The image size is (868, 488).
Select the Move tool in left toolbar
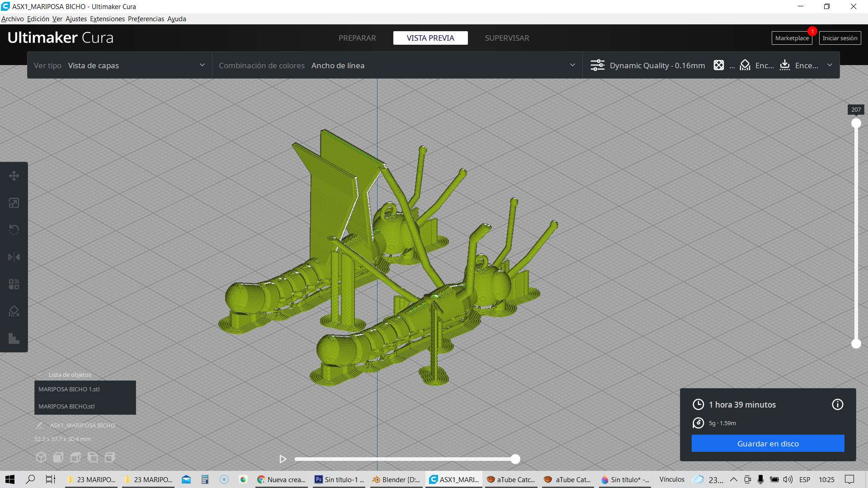point(14,176)
